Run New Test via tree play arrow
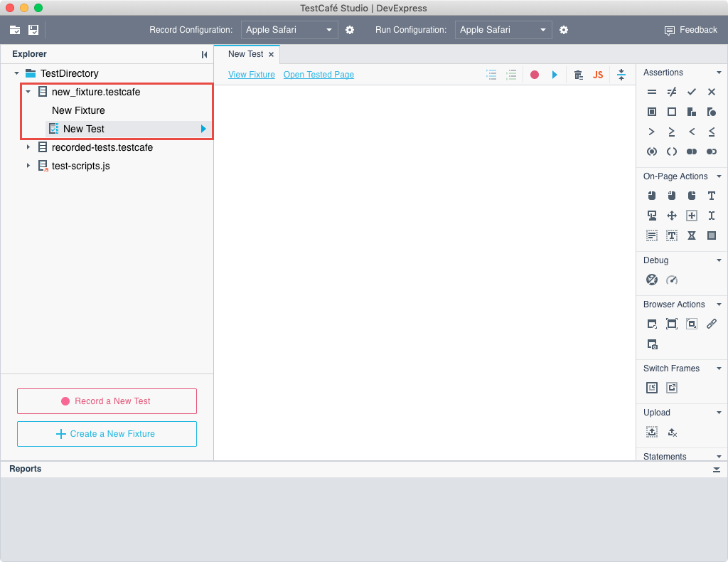 (x=203, y=129)
